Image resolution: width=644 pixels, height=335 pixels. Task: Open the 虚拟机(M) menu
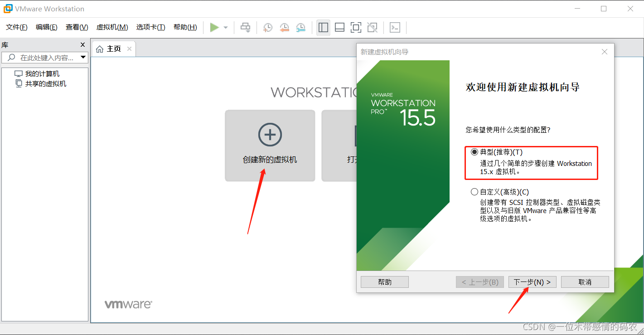[x=112, y=27]
